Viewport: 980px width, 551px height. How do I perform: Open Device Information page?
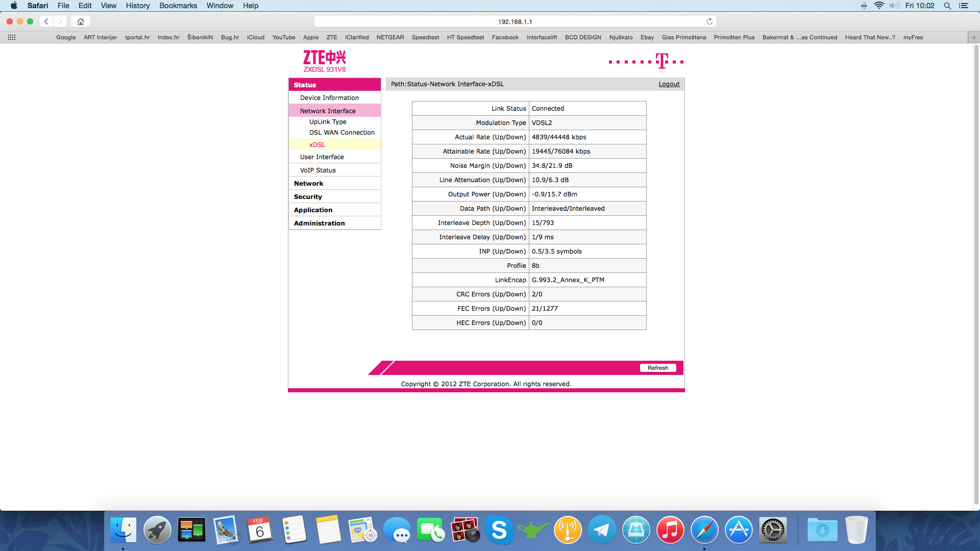point(329,97)
